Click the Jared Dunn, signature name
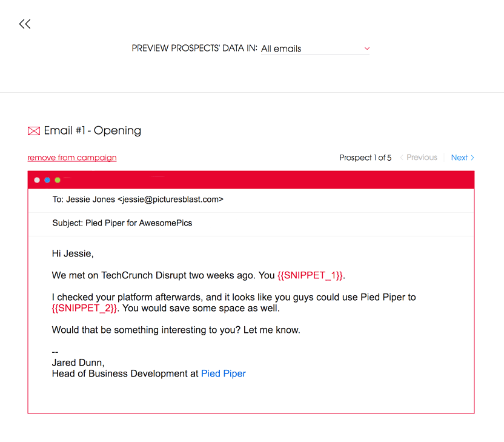This screenshot has width=504, height=442. click(78, 363)
